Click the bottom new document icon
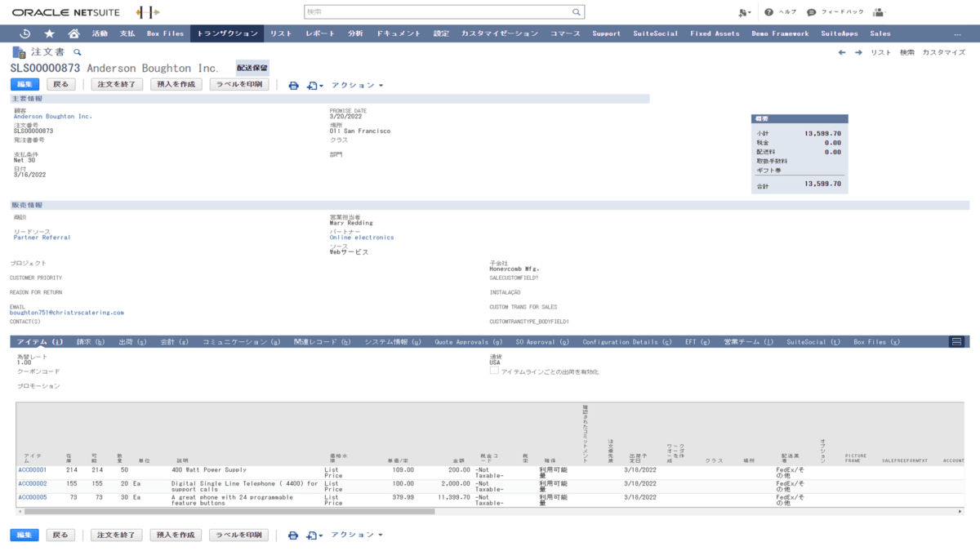The width and height of the screenshot is (980, 551). tap(313, 535)
